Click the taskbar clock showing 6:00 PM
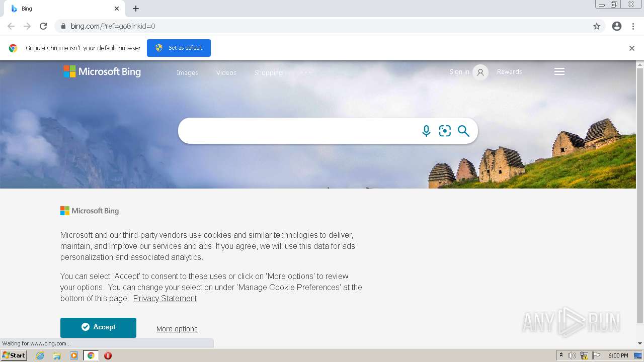This screenshot has width=644, height=362. 618,355
